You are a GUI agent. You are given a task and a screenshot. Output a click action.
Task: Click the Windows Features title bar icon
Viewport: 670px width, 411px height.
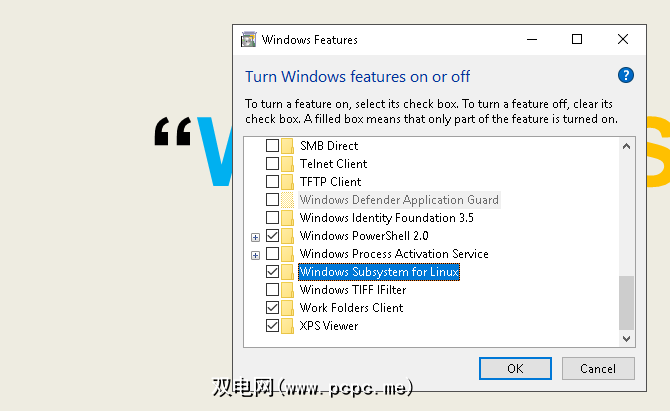coord(250,40)
